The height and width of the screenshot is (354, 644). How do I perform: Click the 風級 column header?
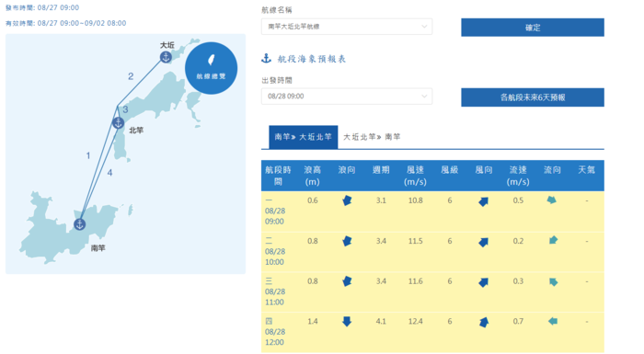click(449, 170)
